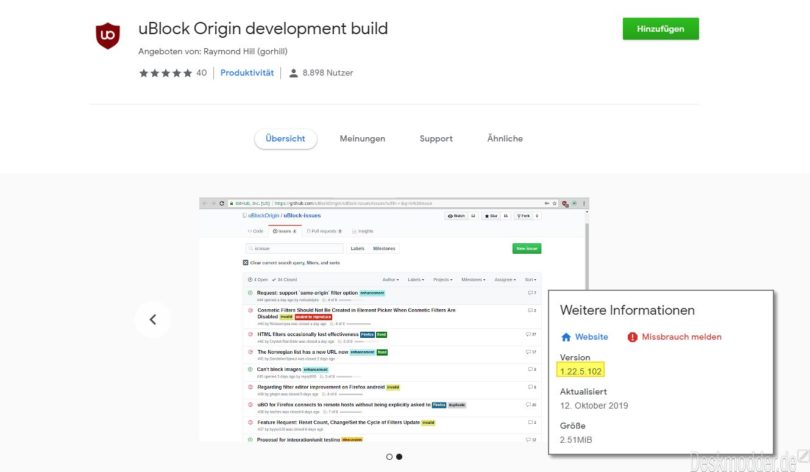Open the Produktivität category link
The height and width of the screenshot is (472, 810).
[x=247, y=73]
